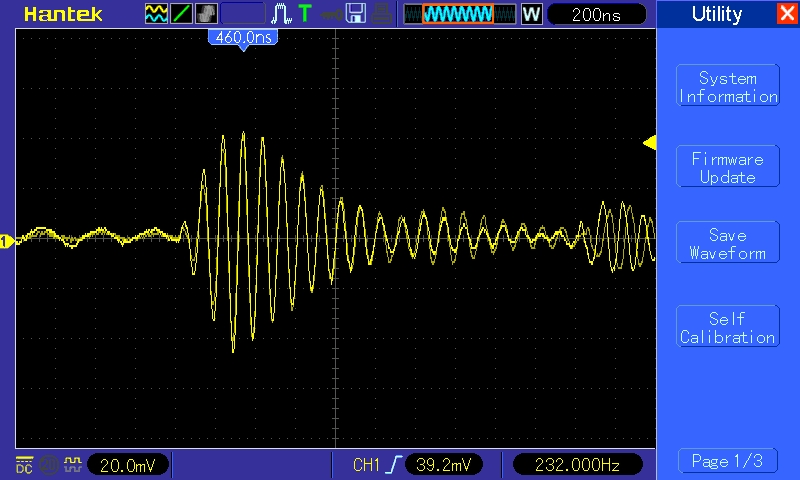Click the rising edge trigger slope icon
The height and width of the screenshot is (480, 800).
pos(393,465)
